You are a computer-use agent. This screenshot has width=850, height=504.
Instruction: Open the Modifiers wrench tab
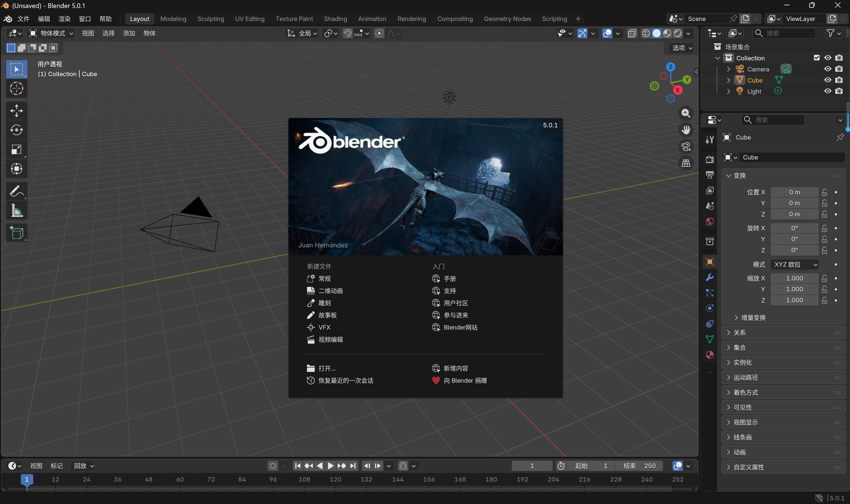point(709,277)
